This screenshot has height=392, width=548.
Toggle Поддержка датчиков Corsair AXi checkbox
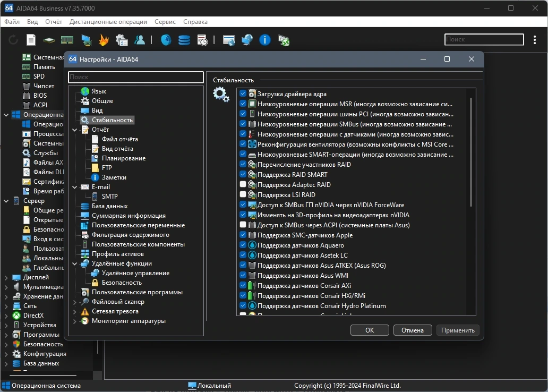(x=243, y=285)
